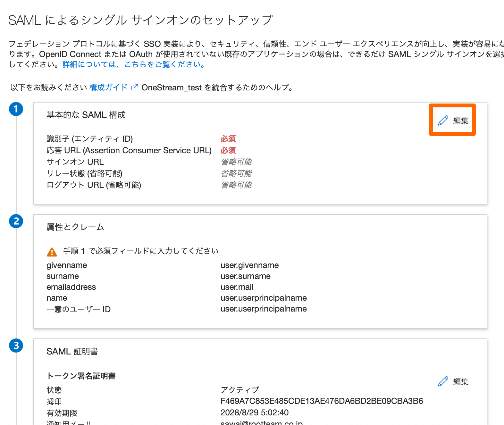Click the 省略可能 value beside リレー状態

click(236, 173)
